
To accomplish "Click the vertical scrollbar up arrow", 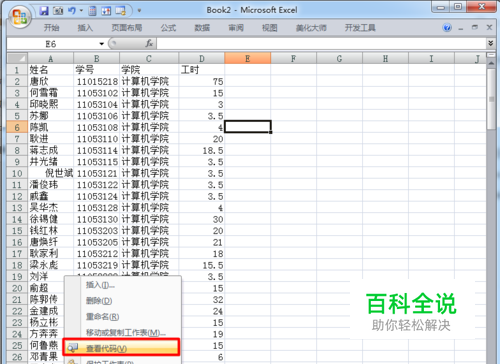I will click(x=491, y=63).
